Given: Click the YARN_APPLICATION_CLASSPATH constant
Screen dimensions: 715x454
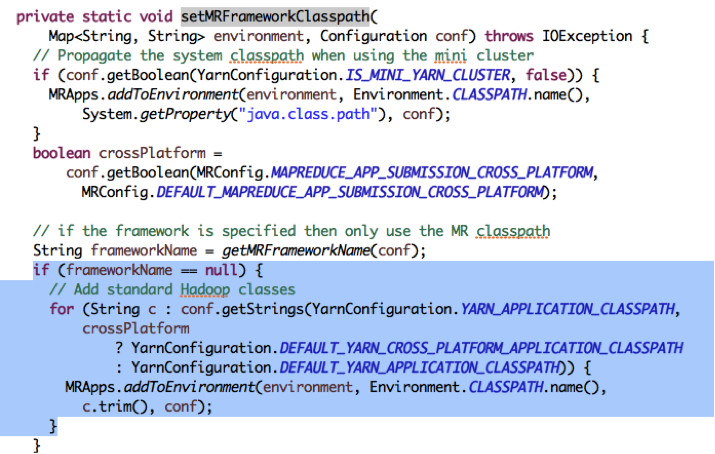Looking at the screenshot, I should 567,310.
